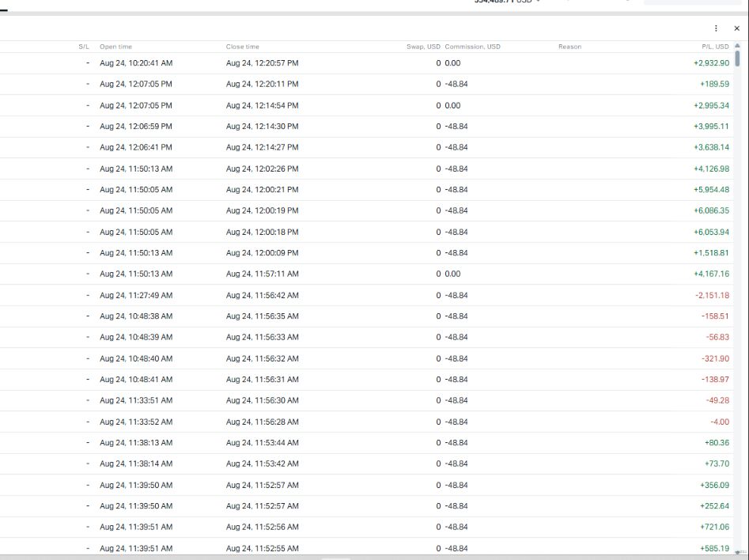
Task: Click open time Aug 24, 12:06:41 PM
Action: [136, 148]
